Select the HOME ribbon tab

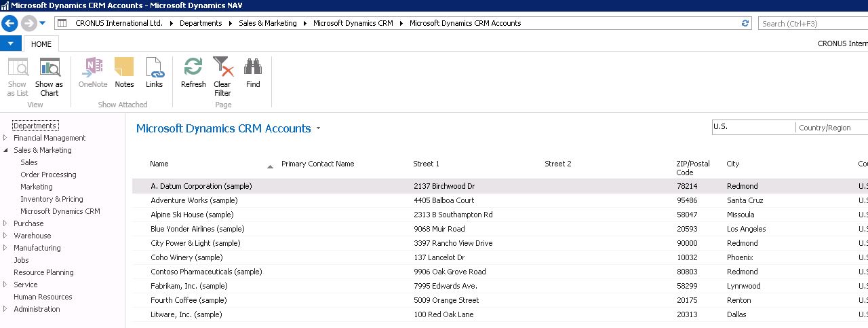[41, 43]
